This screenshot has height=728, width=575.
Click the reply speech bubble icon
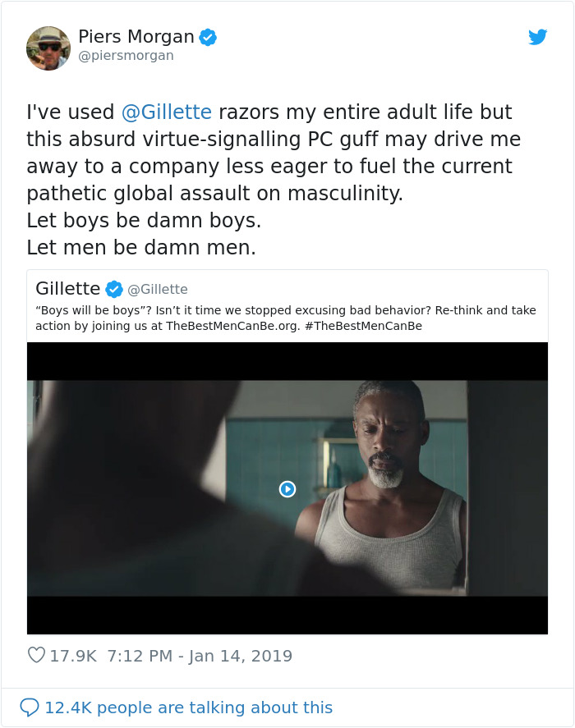pyautogui.click(x=30, y=707)
